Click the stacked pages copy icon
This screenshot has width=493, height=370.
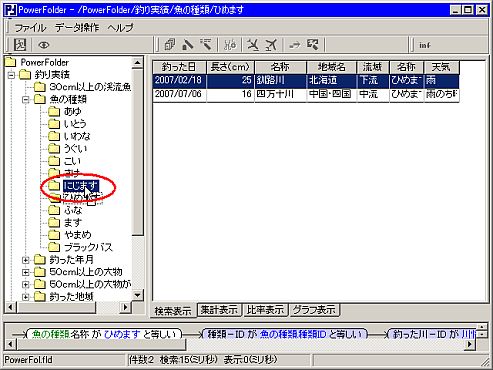pos(170,45)
